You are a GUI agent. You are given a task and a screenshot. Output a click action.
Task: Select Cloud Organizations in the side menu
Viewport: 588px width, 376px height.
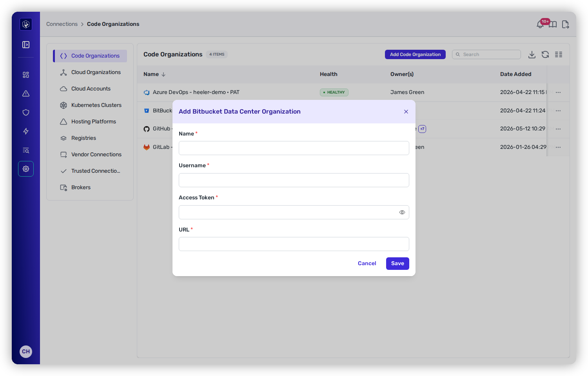click(90, 72)
